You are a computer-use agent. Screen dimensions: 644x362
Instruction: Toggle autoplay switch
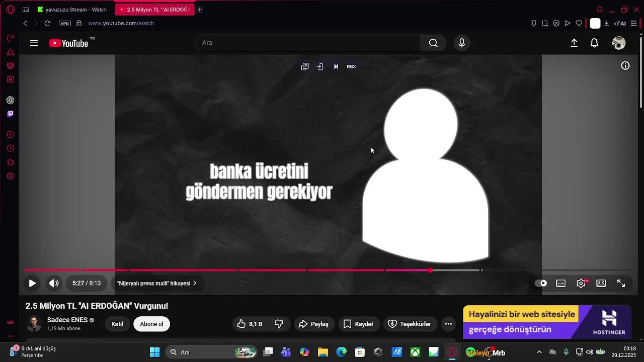point(541,283)
